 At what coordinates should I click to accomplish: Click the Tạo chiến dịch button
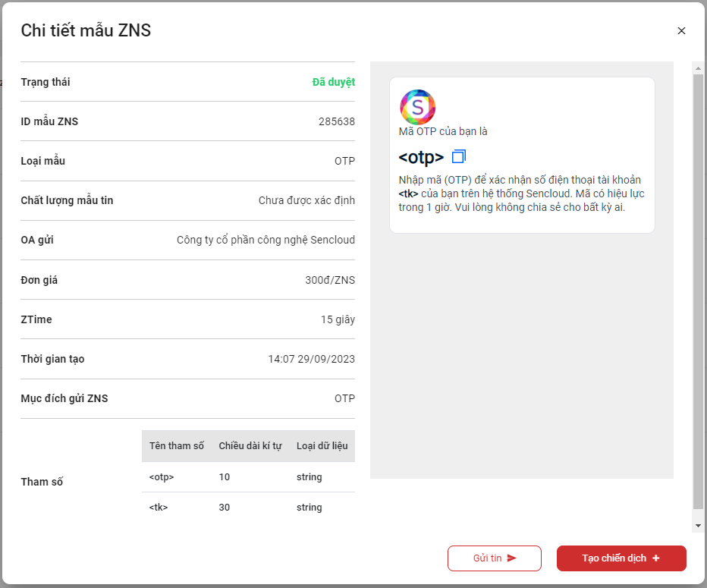[621, 558]
